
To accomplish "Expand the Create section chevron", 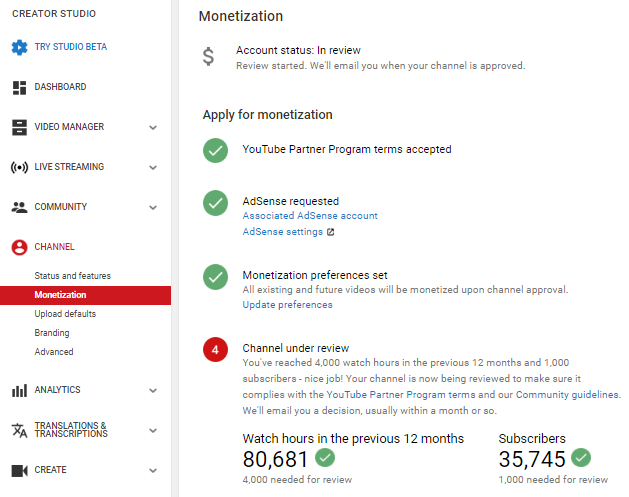I will click(x=153, y=471).
